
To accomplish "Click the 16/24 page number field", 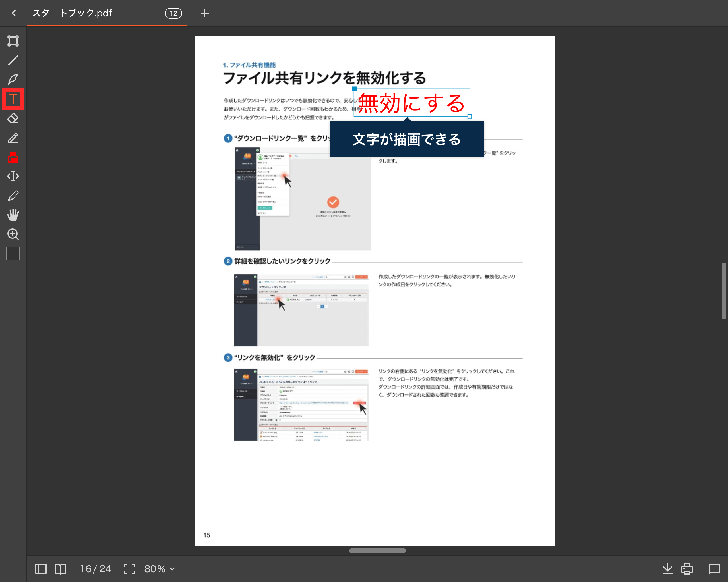I will 96,569.
